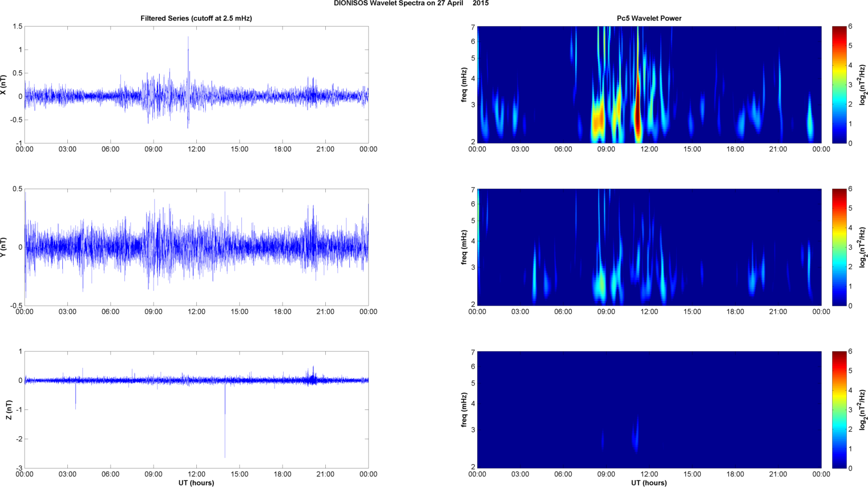Click the '21:00' tick below the X wavelet spectrum
This screenshot has width=868, height=487.
tap(778, 149)
